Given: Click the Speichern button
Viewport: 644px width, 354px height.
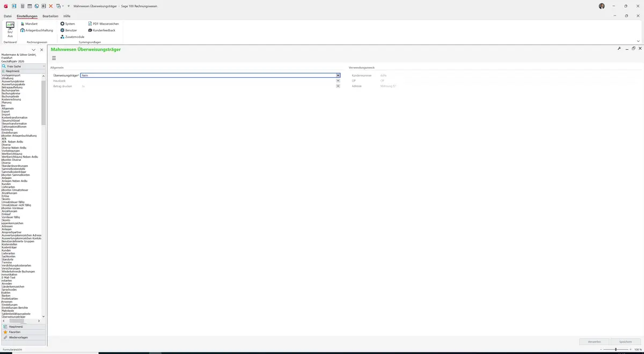Looking at the screenshot, I should [x=626, y=342].
